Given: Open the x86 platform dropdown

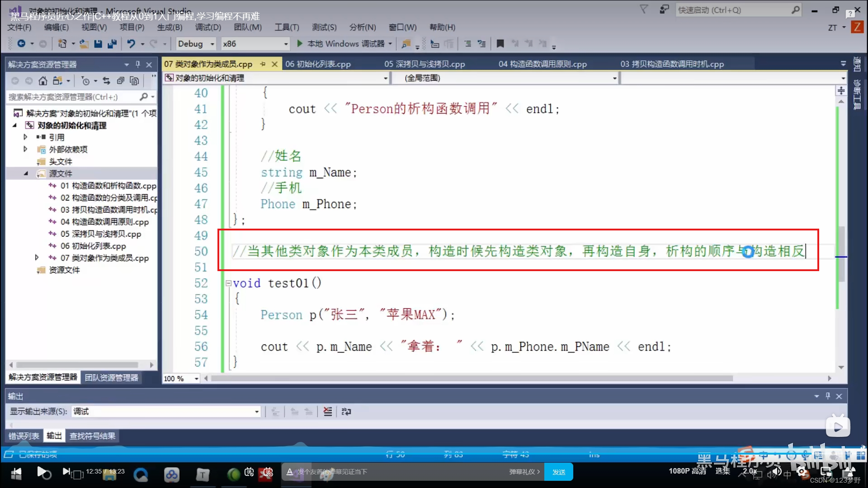Looking at the screenshot, I should coord(255,43).
